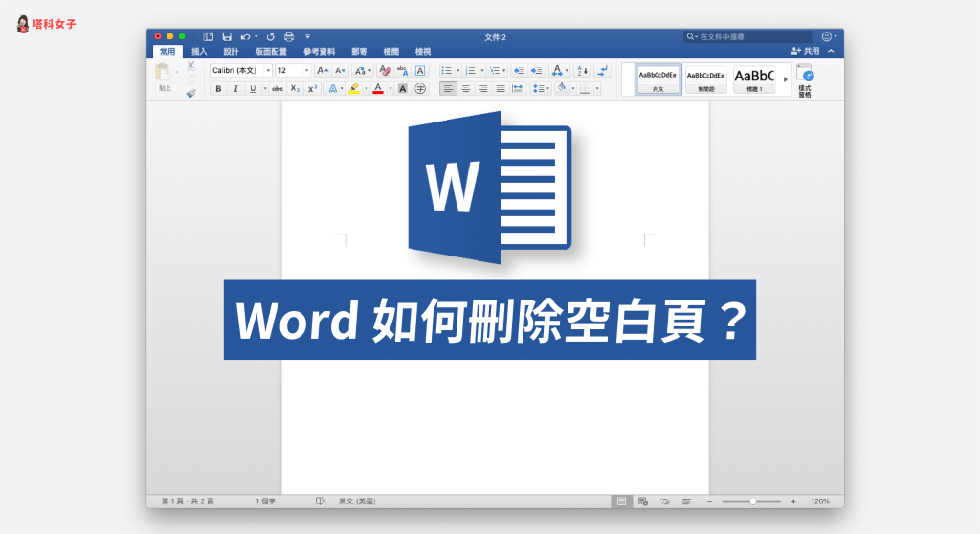This screenshot has height=534, width=980.
Task: Click the feedback smiley face icon
Action: pos(826,37)
